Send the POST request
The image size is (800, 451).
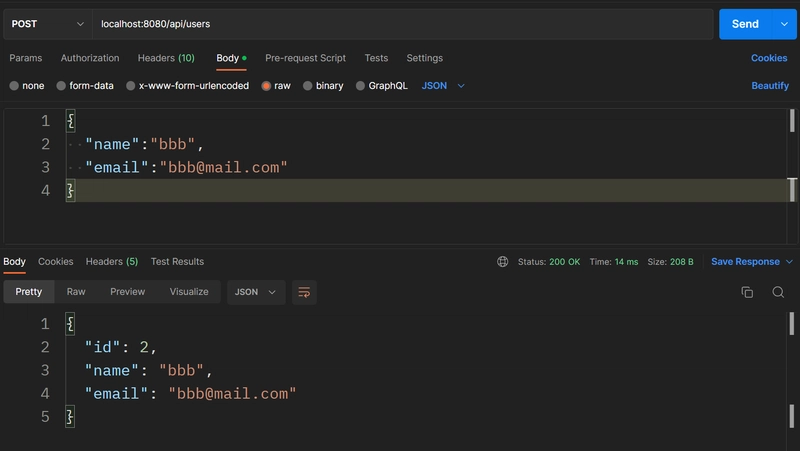click(x=745, y=24)
